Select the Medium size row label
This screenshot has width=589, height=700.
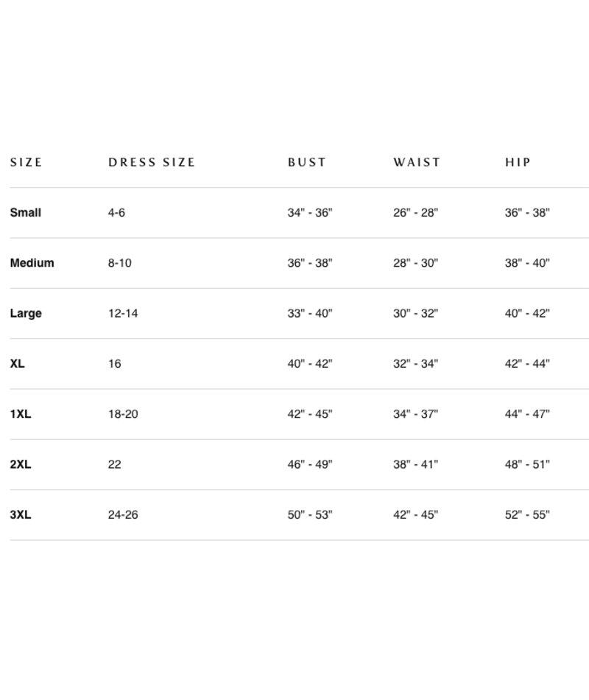click(x=32, y=263)
